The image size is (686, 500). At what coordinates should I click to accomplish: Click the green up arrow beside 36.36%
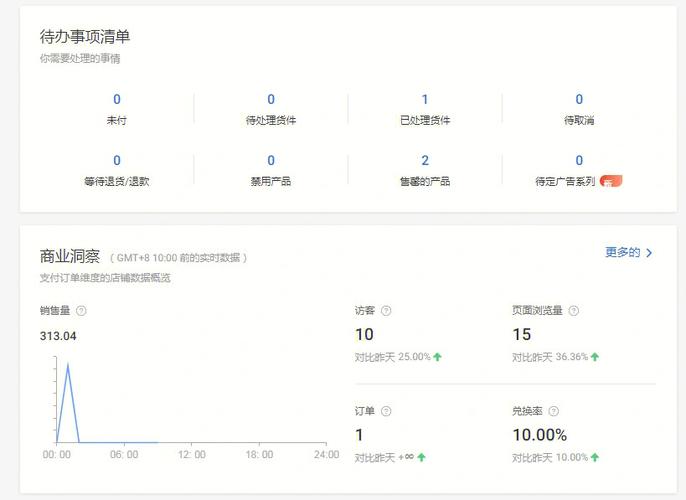point(595,357)
